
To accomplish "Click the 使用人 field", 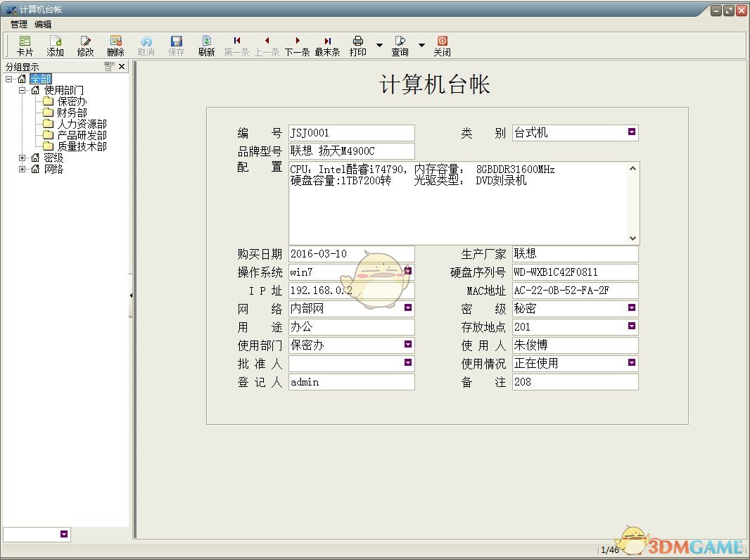I will [x=575, y=345].
